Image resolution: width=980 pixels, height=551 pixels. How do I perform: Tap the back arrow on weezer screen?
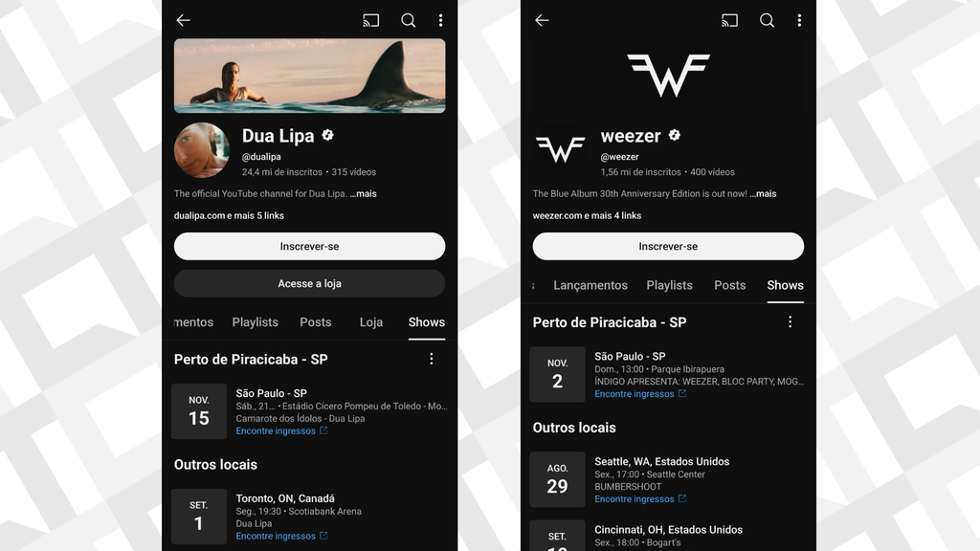point(542,21)
